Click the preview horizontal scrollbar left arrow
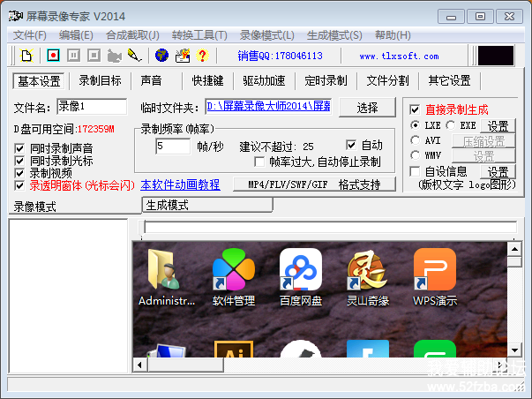Viewport: 532px width, 399px height. 139,365
